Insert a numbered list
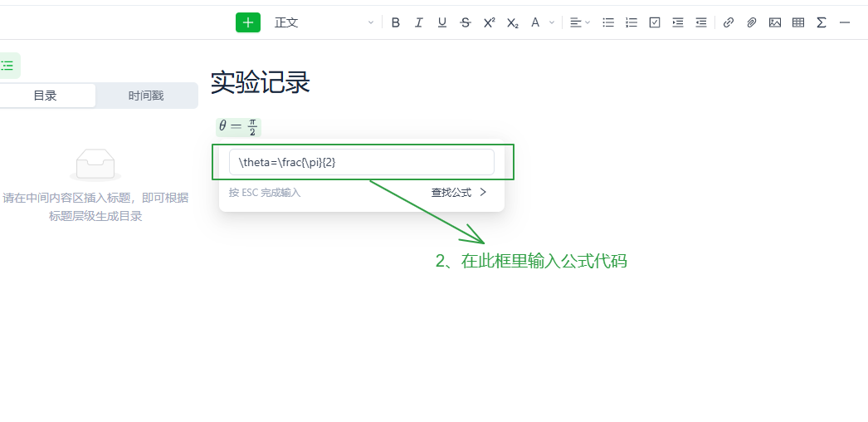The height and width of the screenshot is (422, 868). (x=631, y=22)
